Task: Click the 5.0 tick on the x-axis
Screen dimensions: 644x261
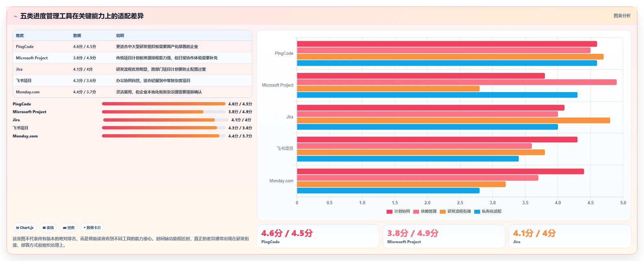Action: pyautogui.click(x=623, y=203)
